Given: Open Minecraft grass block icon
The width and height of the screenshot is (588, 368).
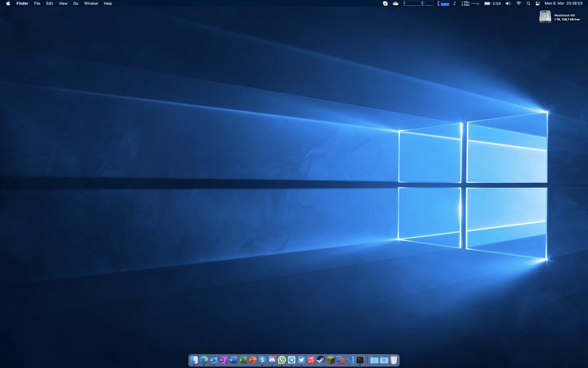Looking at the screenshot, I should pos(331,360).
